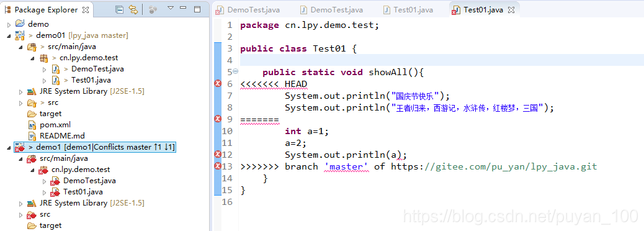Collapse the demo1 conflicts project node

tap(9, 147)
